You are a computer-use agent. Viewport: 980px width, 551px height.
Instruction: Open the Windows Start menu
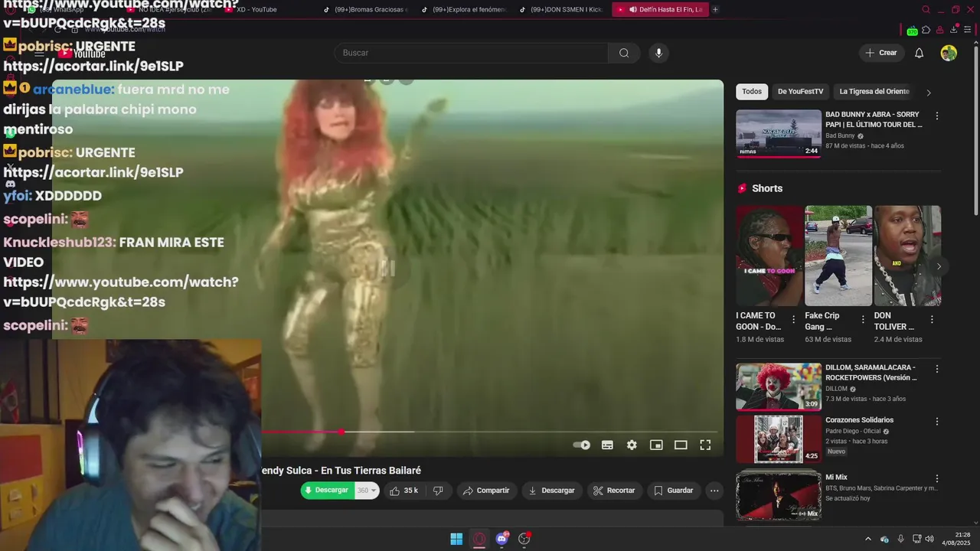click(456, 539)
